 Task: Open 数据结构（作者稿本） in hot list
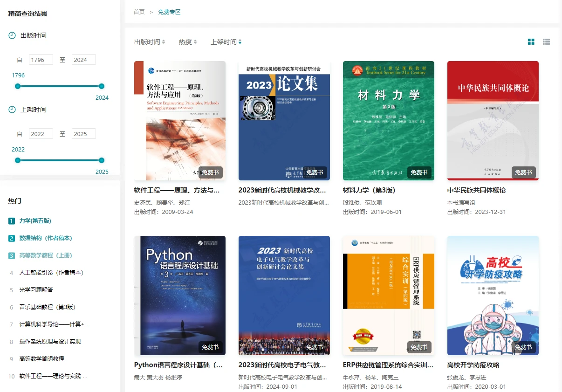click(x=46, y=238)
